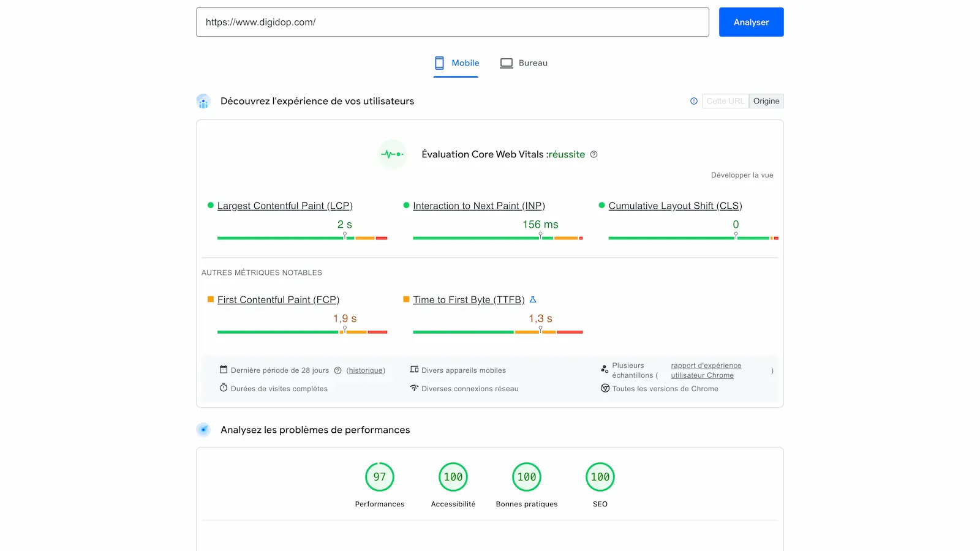Select the Origine toggle option
This screenshot has height=551, width=980.
(x=766, y=101)
